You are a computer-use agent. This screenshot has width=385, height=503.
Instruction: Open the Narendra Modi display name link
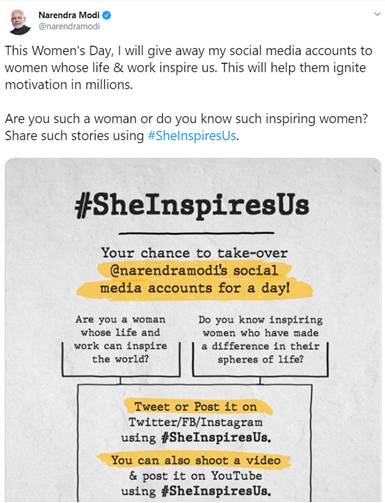(x=69, y=15)
